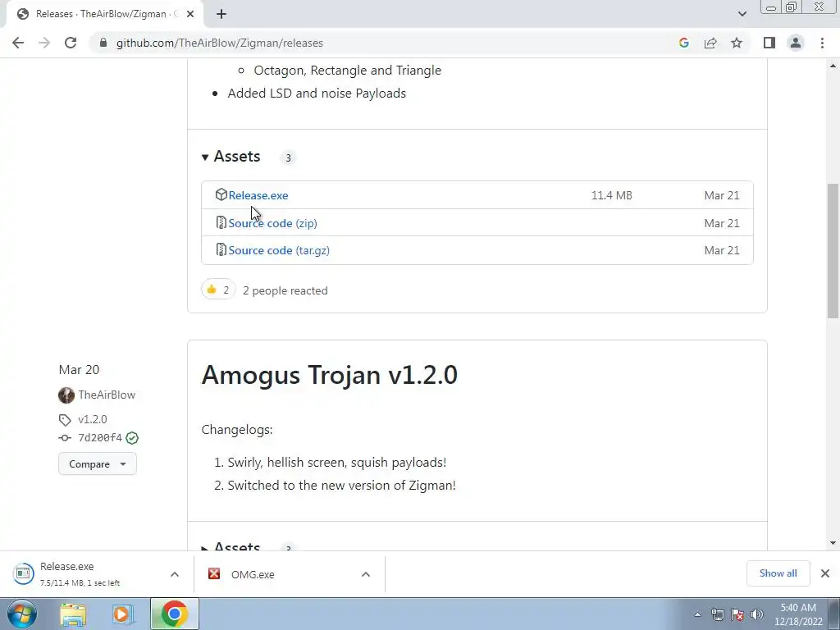The image size is (840, 630).
Task: Close the Releases tab
Action: tap(190, 14)
